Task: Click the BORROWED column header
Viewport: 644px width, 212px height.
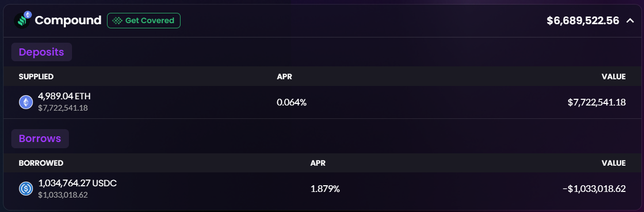Action: point(41,163)
